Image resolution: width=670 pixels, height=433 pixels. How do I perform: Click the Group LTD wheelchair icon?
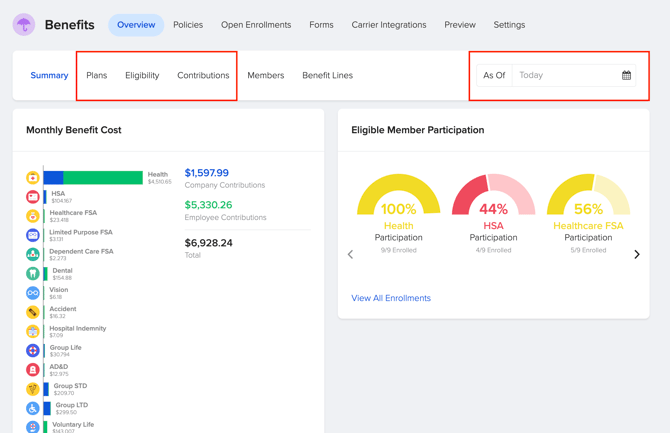click(33, 409)
